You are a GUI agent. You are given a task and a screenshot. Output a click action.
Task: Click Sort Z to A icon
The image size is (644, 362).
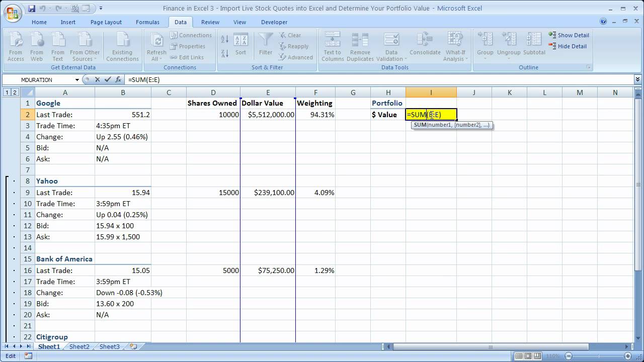[225, 53]
